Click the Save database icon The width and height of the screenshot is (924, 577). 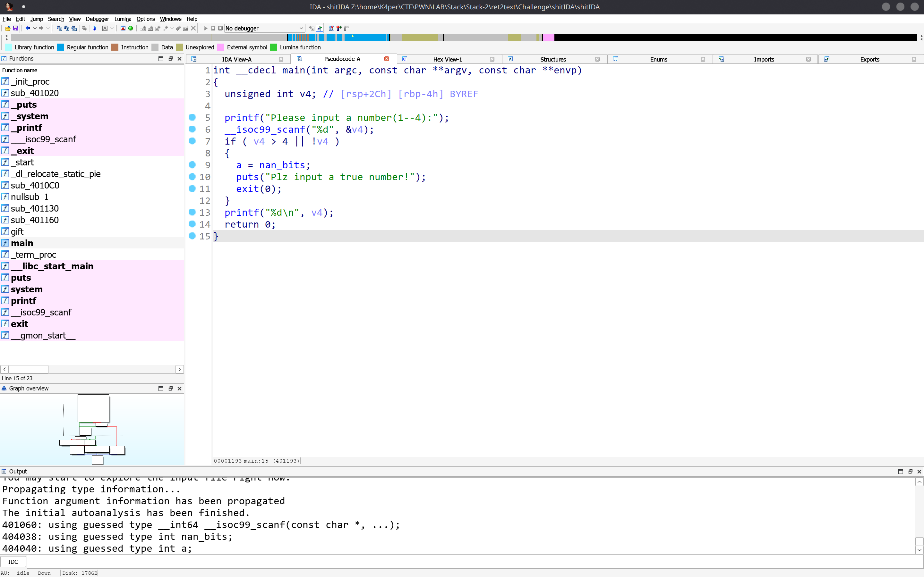(16, 28)
